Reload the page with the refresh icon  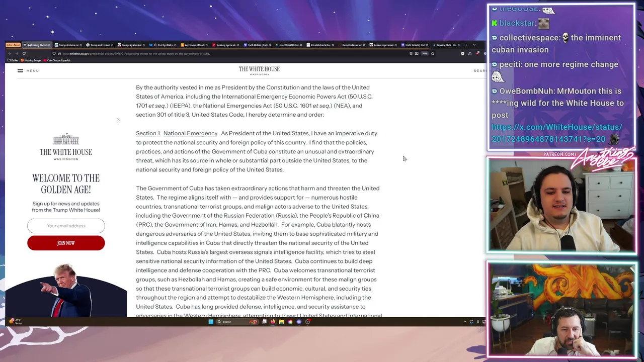coord(24,53)
